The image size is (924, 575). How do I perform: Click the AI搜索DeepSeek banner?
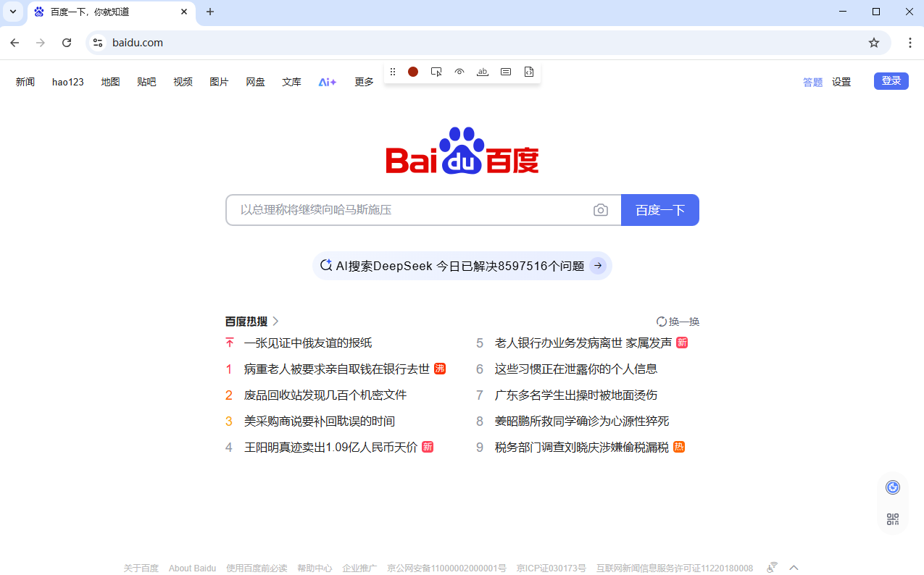point(462,266)
